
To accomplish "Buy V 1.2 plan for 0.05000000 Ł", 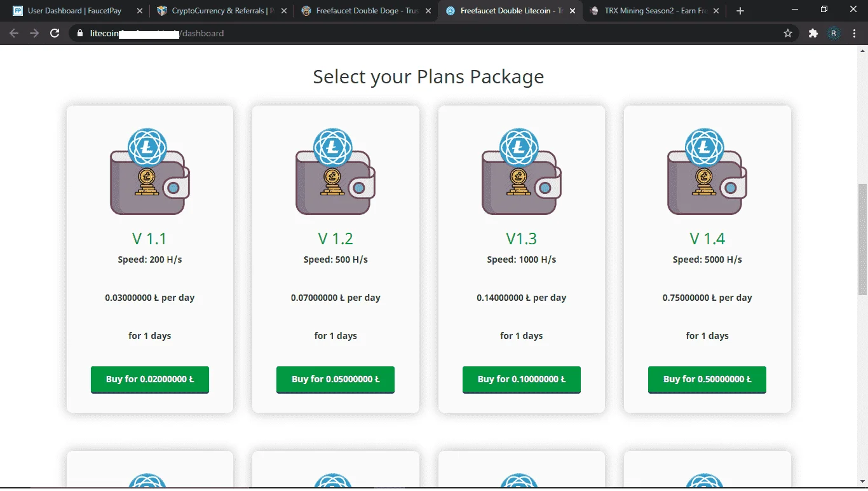I will point(336,380).
